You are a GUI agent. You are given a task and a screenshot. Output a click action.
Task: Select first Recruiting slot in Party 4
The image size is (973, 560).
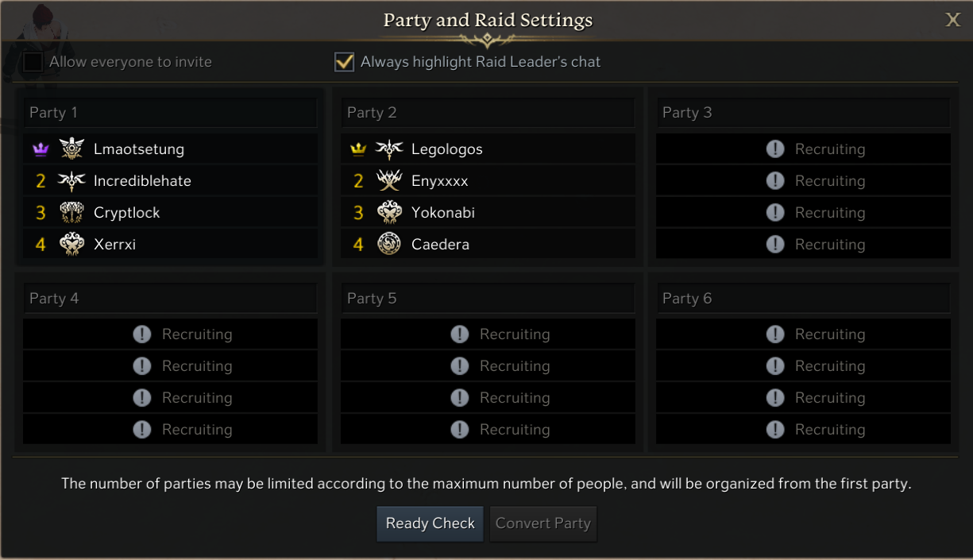(x=170, y=334)
